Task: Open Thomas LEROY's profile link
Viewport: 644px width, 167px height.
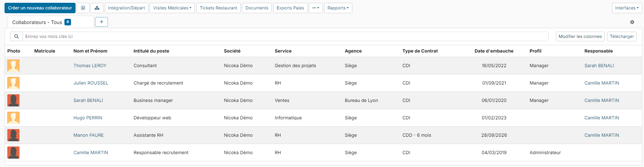Action: coord(90,65)
